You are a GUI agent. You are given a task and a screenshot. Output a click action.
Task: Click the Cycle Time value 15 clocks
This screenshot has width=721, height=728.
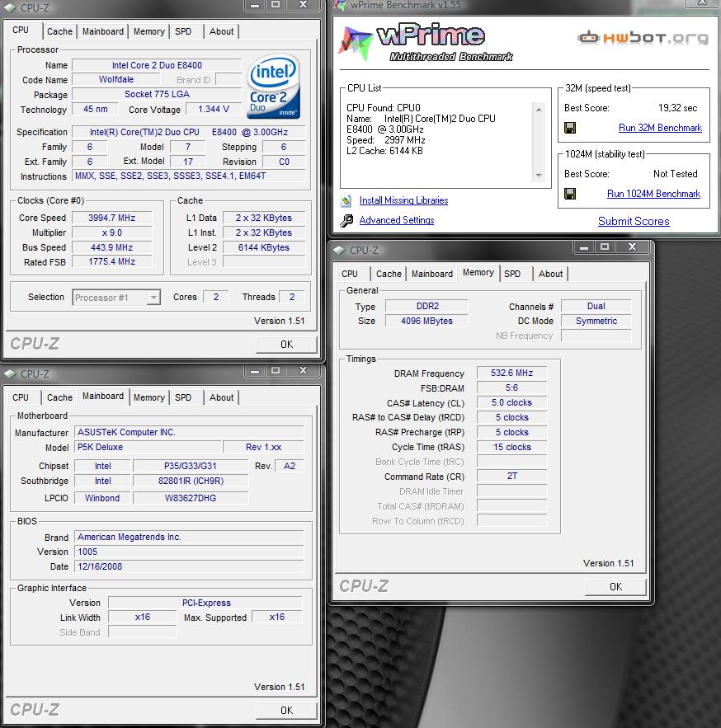click(x=512, y=447)
